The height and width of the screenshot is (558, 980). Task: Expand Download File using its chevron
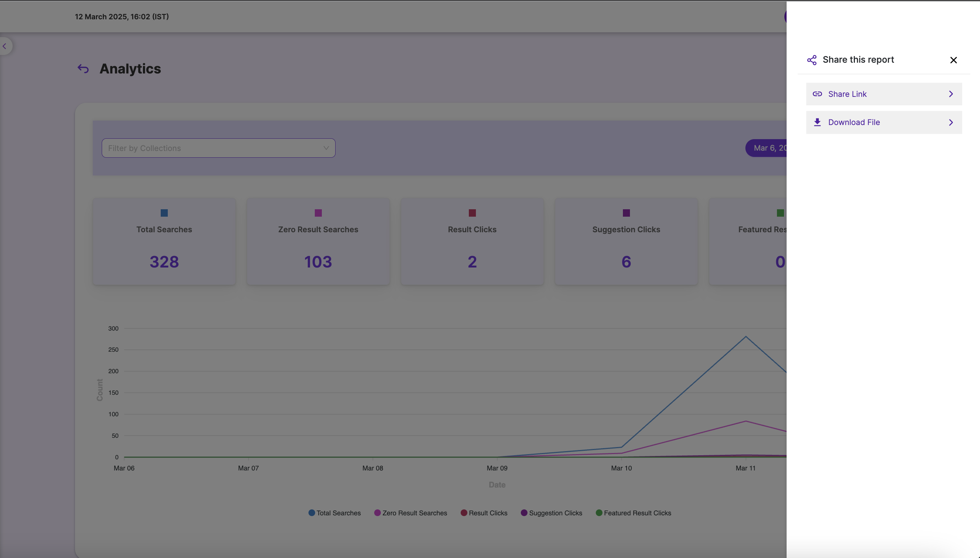[x=950, y=122]
